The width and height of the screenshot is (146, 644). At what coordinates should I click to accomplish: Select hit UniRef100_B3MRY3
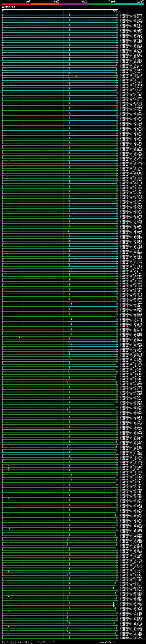pyautogui.click(x=131, y=329)
